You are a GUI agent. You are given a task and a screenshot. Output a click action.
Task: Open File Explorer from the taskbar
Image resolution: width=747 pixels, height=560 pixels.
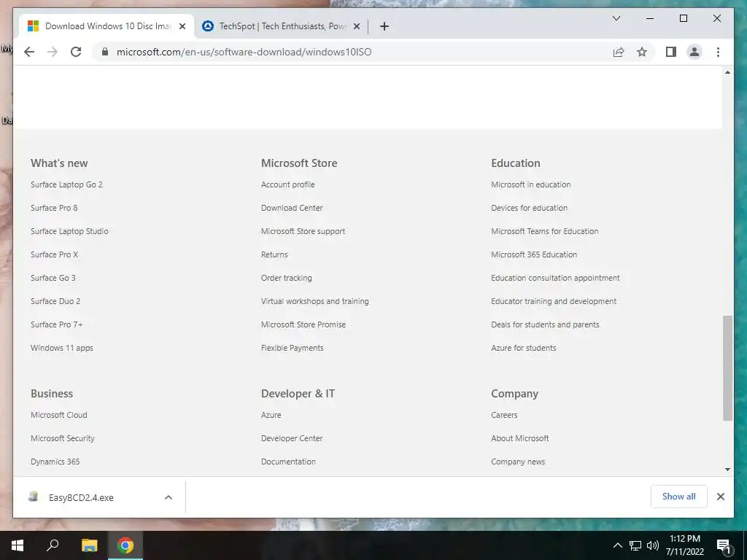click(x=89, y=545)
